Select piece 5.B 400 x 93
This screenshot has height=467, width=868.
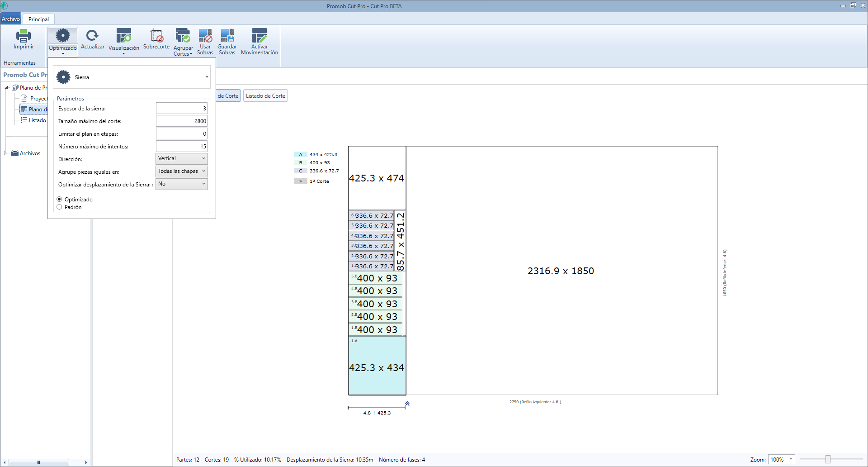point(375,278)
